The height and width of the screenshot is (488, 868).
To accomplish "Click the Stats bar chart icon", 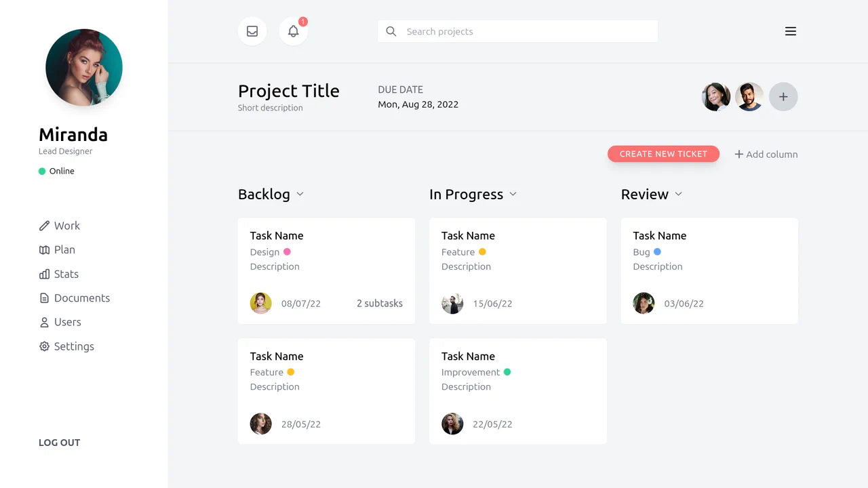I will (x=44, y=274).
